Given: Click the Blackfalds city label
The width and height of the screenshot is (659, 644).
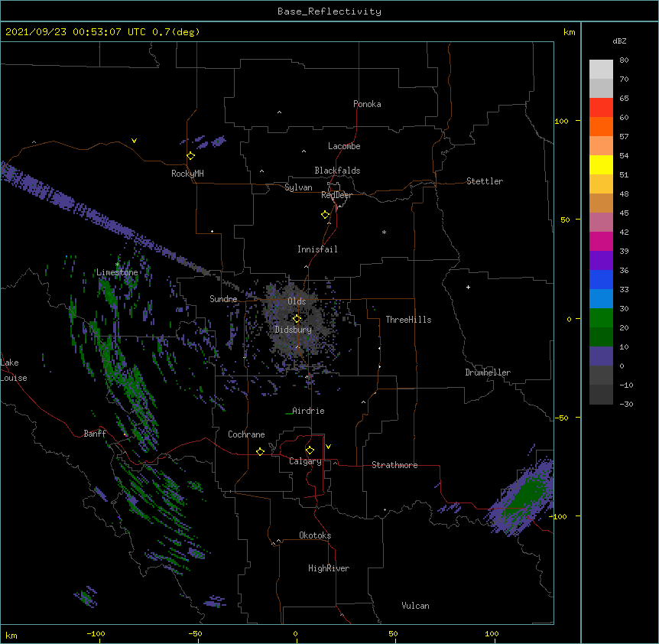Looking at the screenshot, I should click(x=337, y=171).
